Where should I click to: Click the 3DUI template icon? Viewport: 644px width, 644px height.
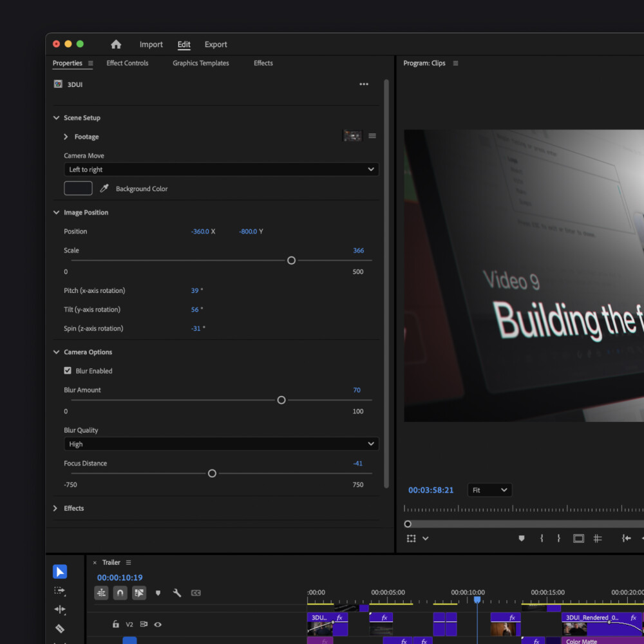[x=58, y=84]
